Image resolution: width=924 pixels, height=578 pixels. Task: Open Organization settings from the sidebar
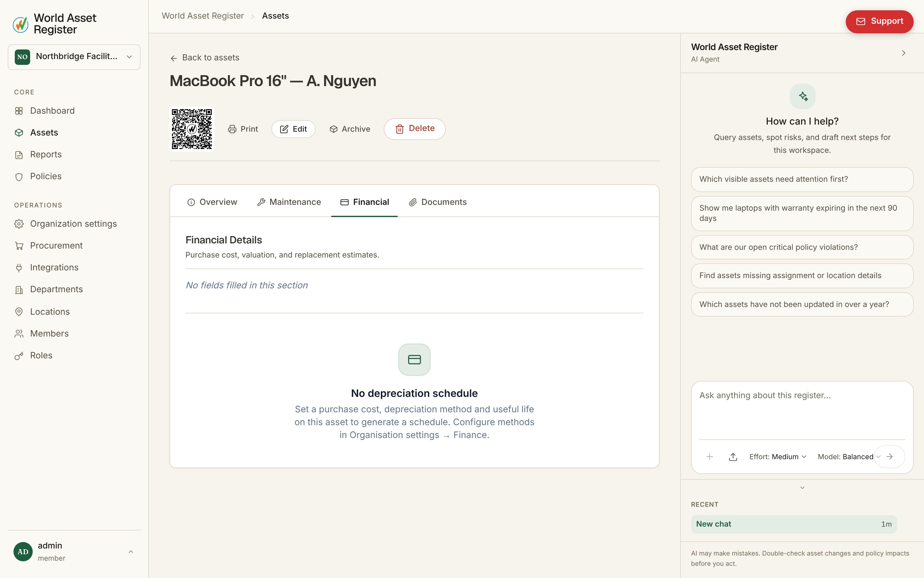pos(74,224)
